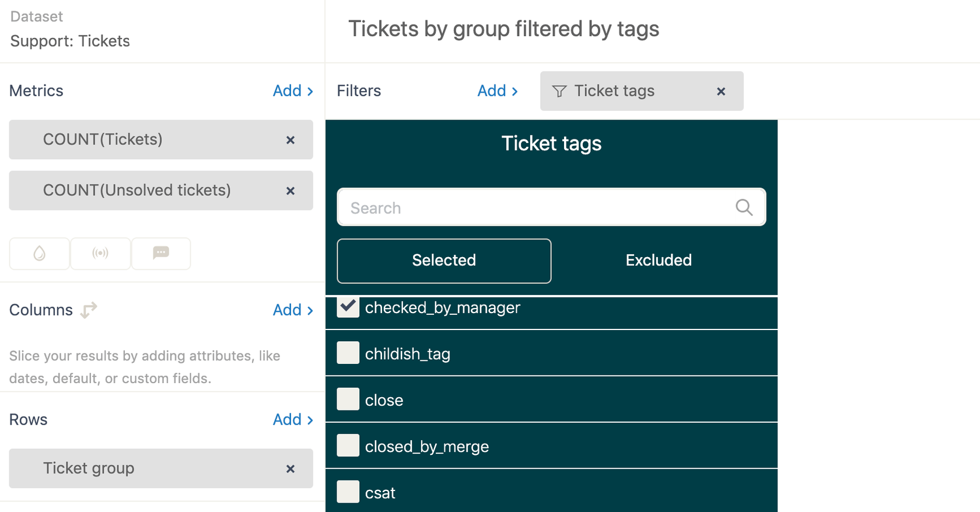Click the magnifier icon in the tag search
Screen dimensions: 980x512
tap(744, 207)
